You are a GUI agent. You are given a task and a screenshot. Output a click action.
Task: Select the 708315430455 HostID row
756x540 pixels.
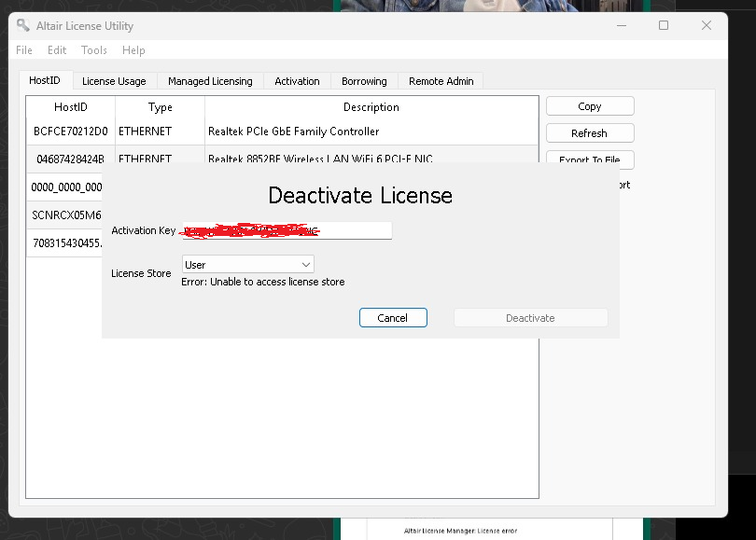64,242
